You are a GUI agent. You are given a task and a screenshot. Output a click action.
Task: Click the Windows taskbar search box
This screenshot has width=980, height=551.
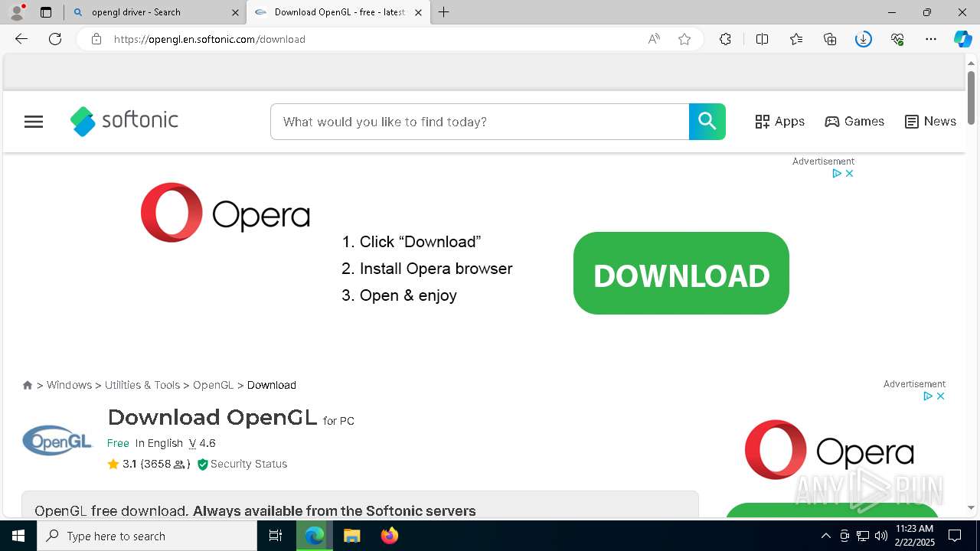(147, 536)
